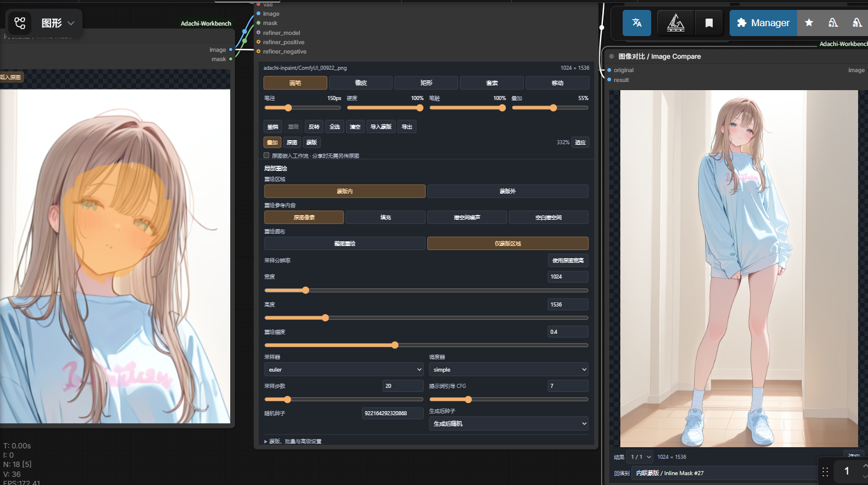Click the six-dot drag handle icon
Viewport: 868px width, 485px height.
(825, 472)
